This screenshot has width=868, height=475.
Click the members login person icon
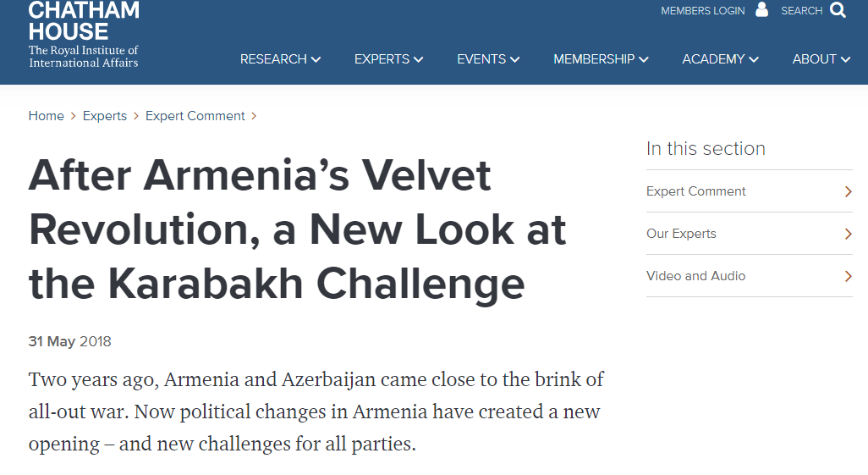tap(761, 9)
